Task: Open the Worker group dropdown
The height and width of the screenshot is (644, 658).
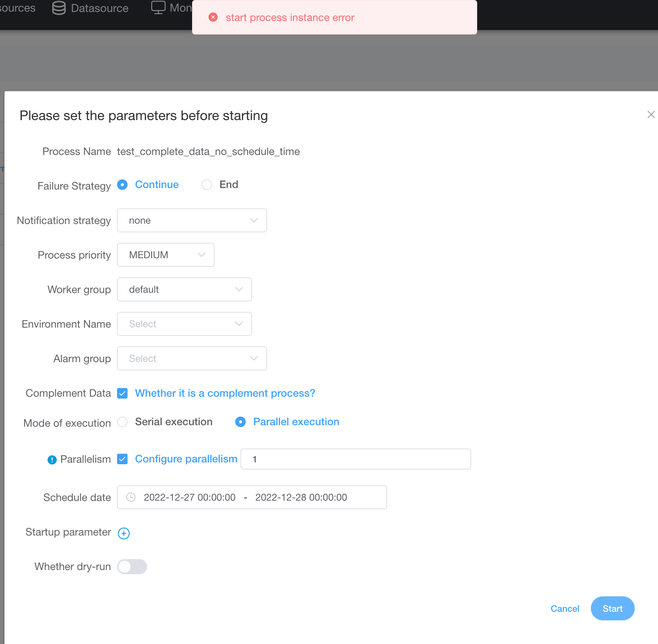Action: pos(184,289)
